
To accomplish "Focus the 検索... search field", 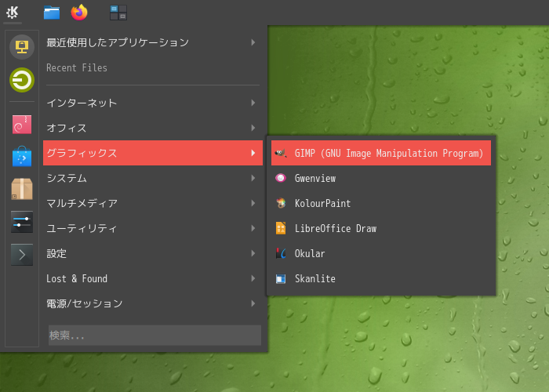I will pyautogui.click(x=155, y=336).
